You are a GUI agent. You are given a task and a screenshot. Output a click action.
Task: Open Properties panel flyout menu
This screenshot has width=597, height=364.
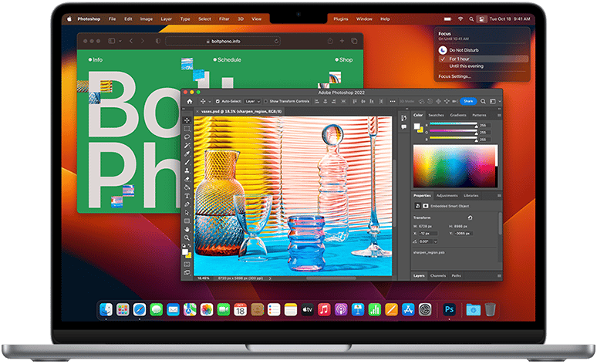coord(499,196)
